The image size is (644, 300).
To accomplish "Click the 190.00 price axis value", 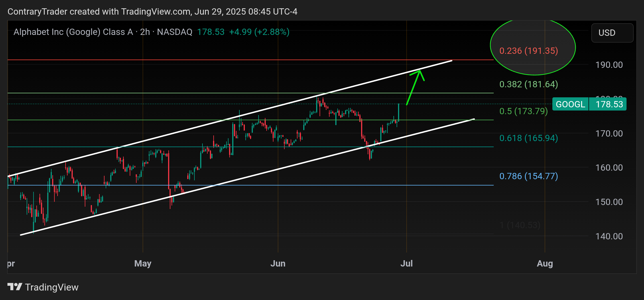I will click(x=609, y=65).
